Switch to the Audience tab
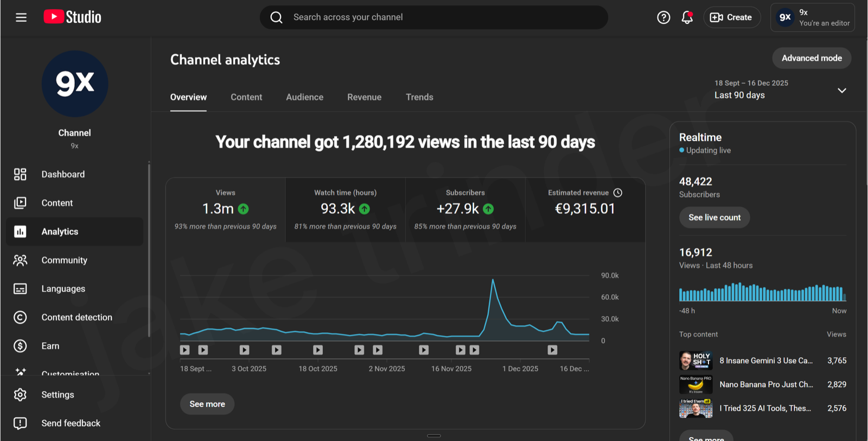 [305, 97]
